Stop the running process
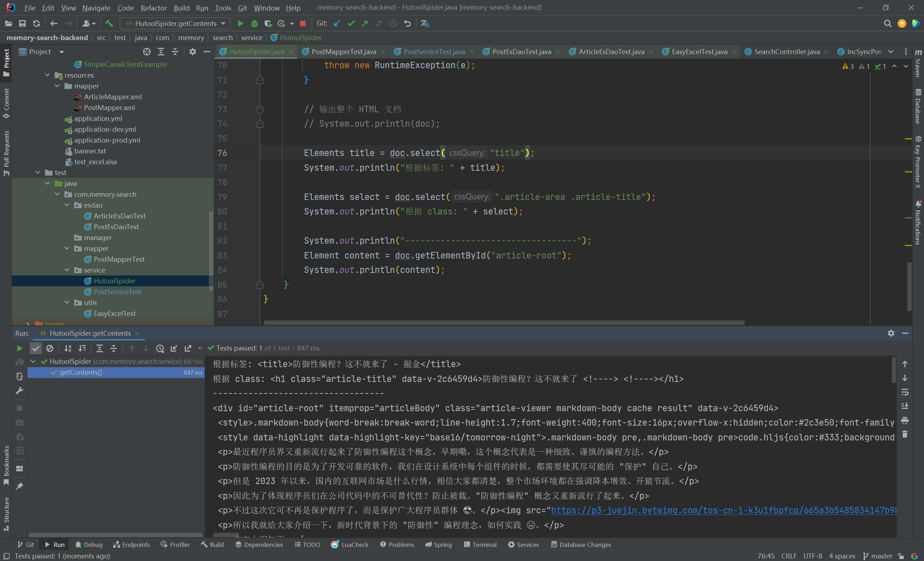 point(302,23)
